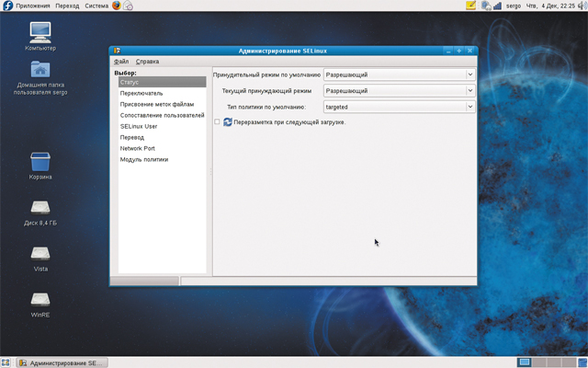Viewport: 588px width, 368px height.
Task: Click the show desktop button in bottom panel
Action: [6, 362]
